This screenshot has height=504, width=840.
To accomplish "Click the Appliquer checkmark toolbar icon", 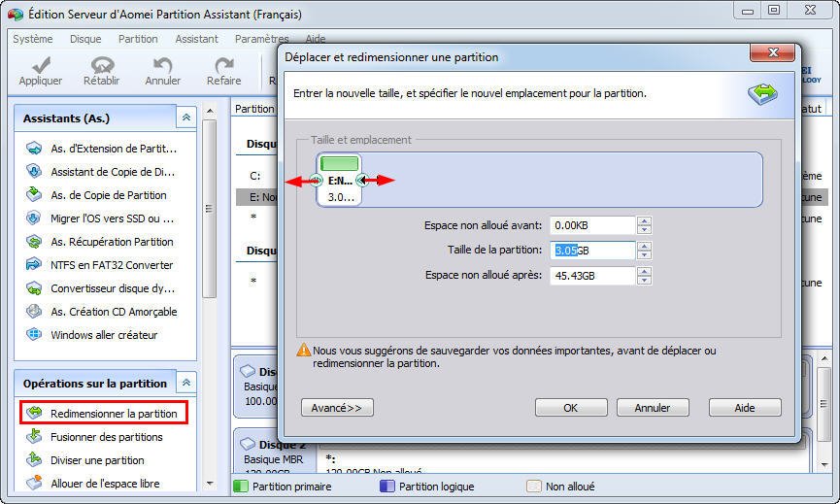I will point(41,65).
